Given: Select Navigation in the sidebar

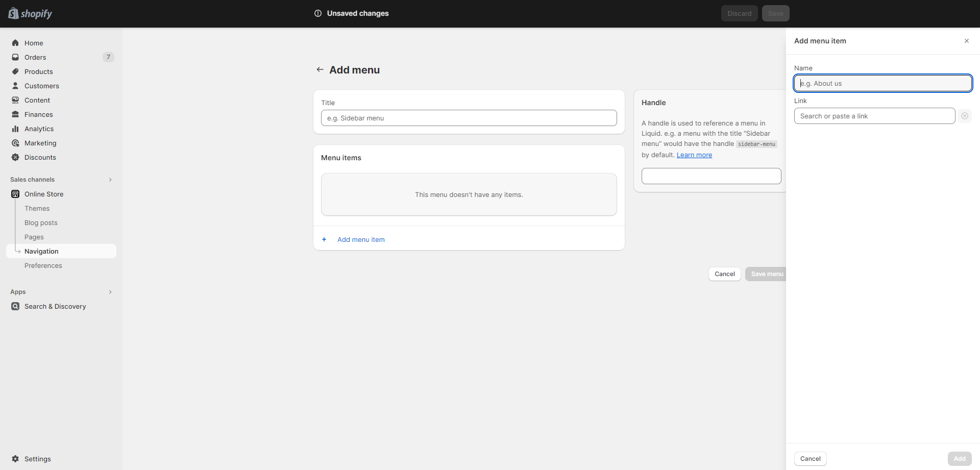Looking at the screenshot, I should pos(61,251).
